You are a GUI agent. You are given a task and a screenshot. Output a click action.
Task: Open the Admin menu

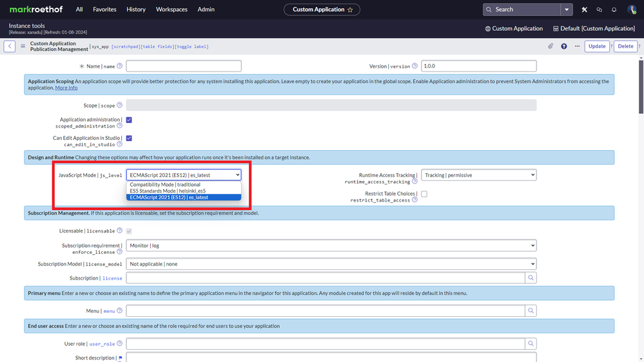click(x=206, y=10)
